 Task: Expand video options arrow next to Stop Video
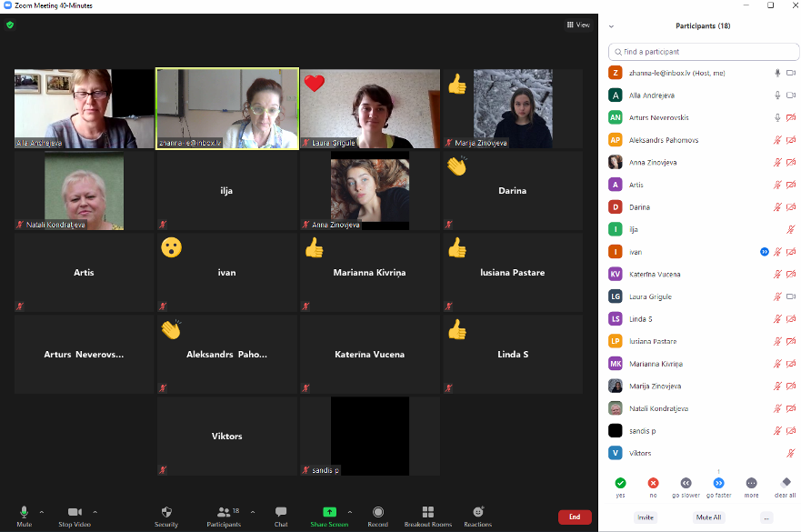95,512
